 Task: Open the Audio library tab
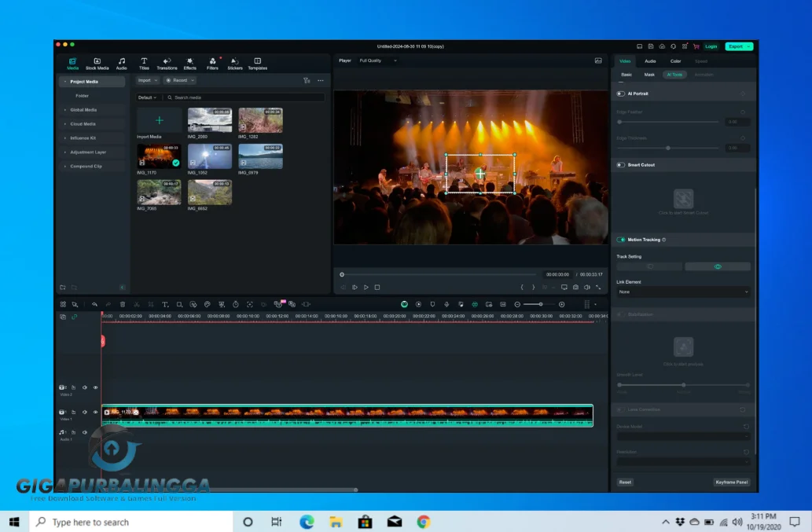tap(122, 64)
